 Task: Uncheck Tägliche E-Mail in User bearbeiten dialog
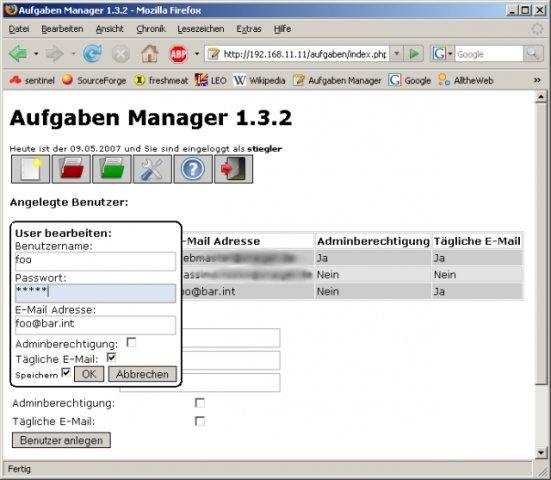(x=111, y=358)
